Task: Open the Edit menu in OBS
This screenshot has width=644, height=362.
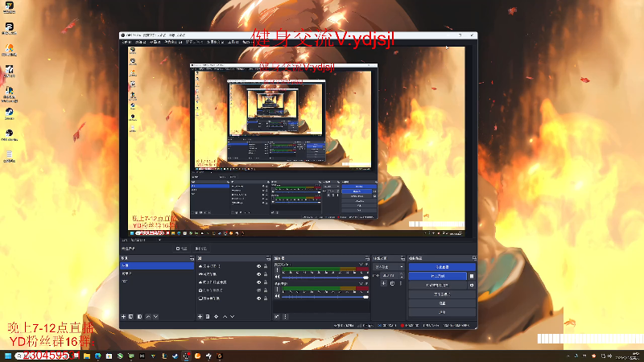Action: click(x=140, y=42)
